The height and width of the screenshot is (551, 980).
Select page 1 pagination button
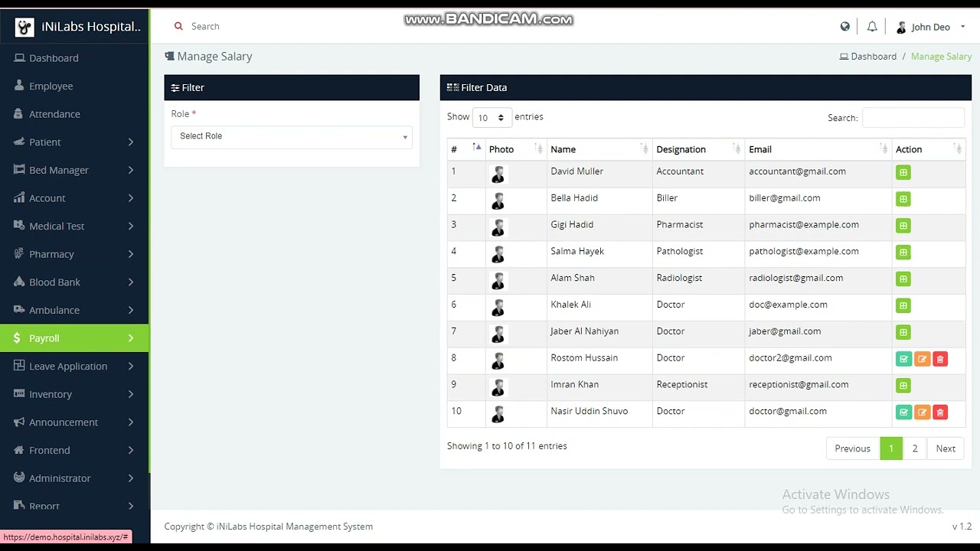coord(891,449)
